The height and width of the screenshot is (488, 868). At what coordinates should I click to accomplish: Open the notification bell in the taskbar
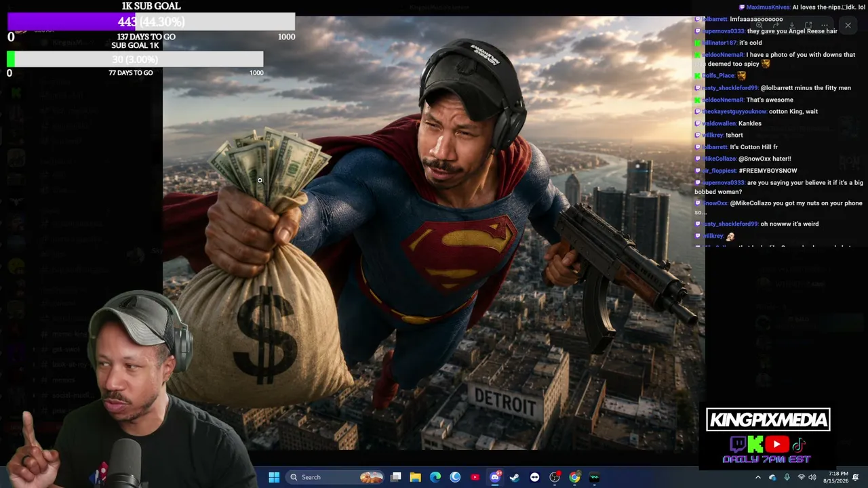[856, 477]
